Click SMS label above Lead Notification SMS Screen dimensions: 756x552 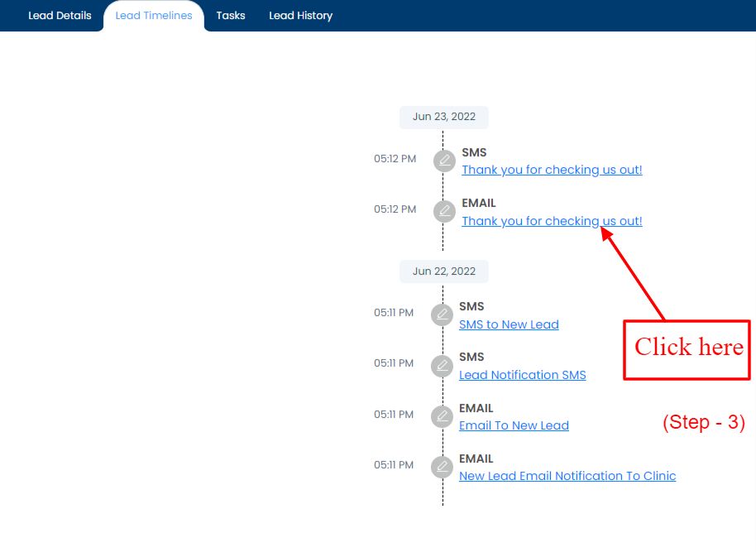[471, 357]
